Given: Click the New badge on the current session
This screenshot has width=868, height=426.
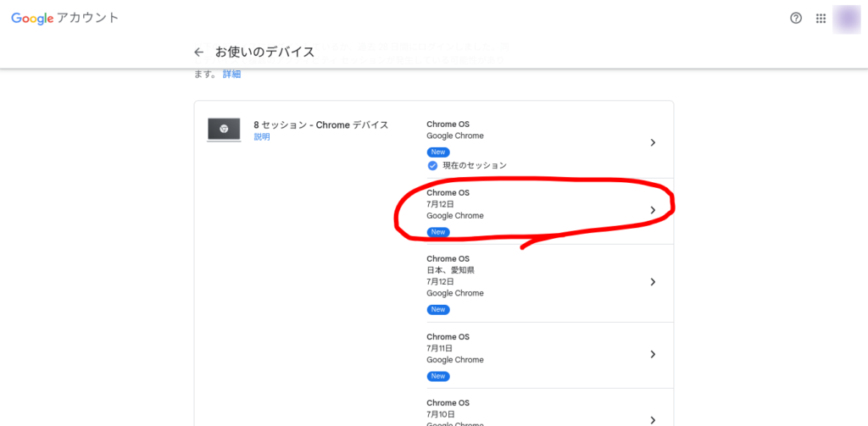Looking at the screenshot, I should (438, 152).
